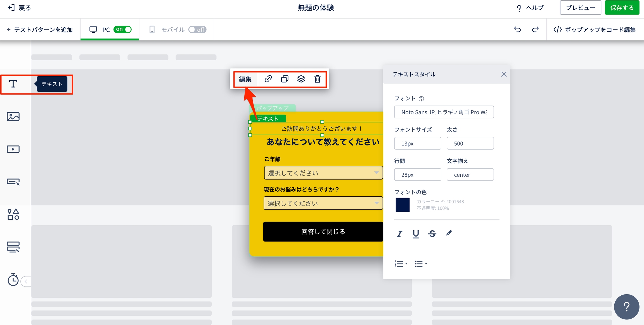
Task: Duplicate element with the copy icon
Action: click(x=285, y=79)
